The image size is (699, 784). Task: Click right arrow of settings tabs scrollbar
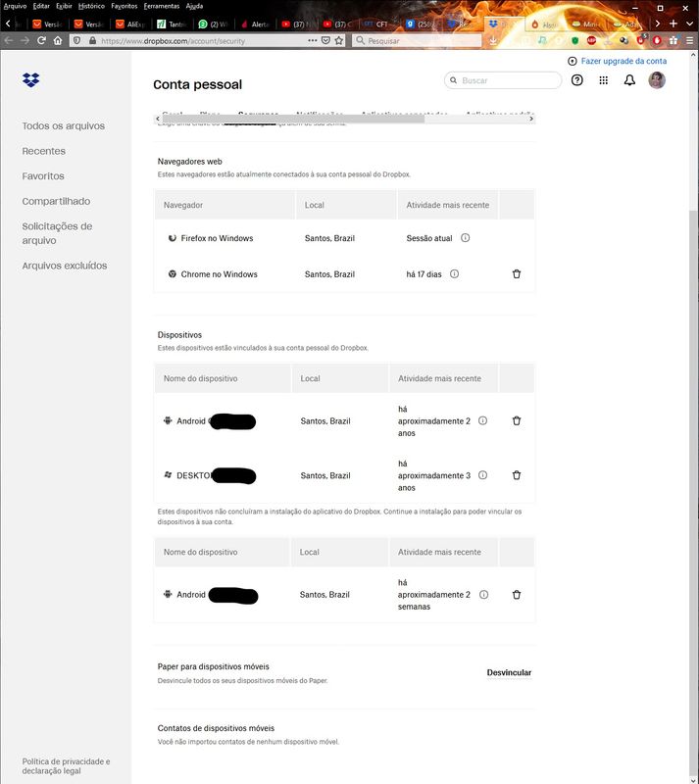click(531, 119)
